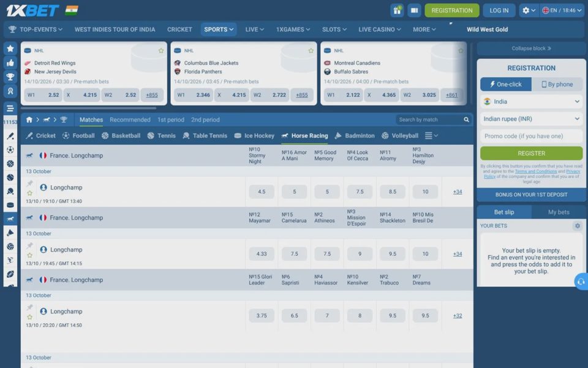Select ice hockey puck icon in left sidebar
588x368 pixels.
tap(10, 205)
